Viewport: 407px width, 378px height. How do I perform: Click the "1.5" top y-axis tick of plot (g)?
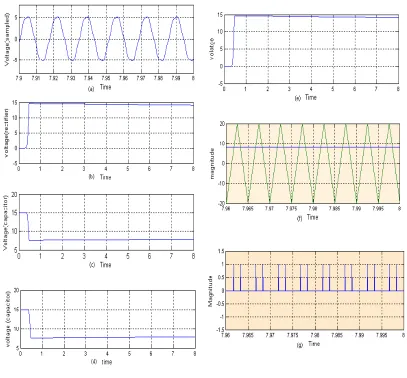(x=221, y=251)
